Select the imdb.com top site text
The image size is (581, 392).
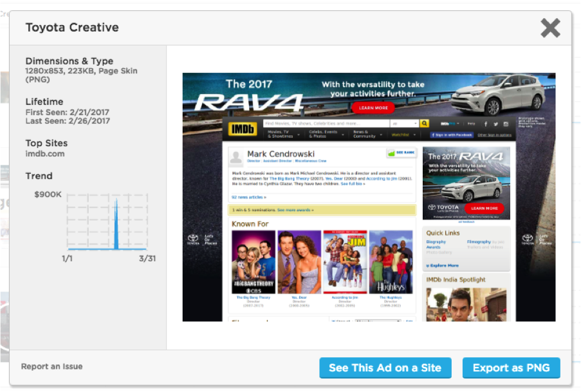click(45, 154)
